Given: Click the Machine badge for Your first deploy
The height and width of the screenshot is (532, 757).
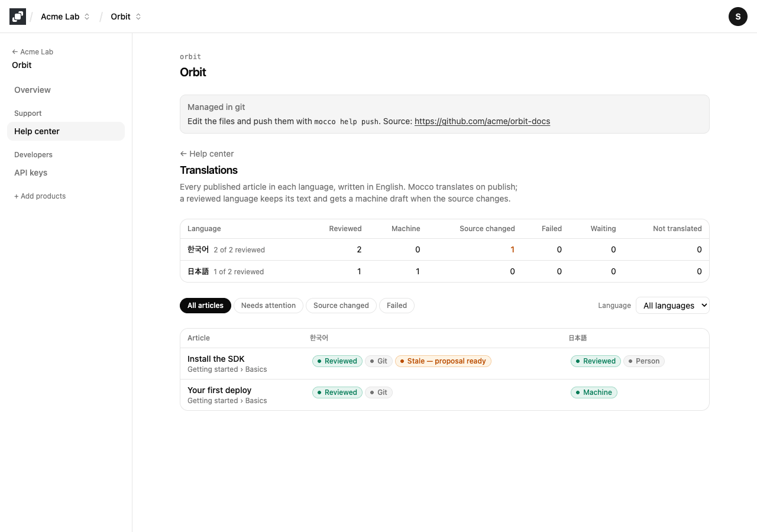Looking at the screenshot, I should 594,392.
